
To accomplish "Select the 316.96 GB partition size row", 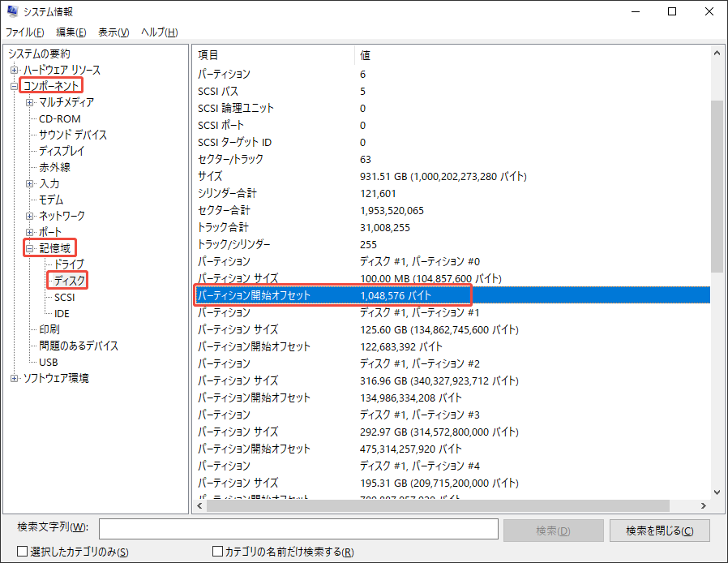I will tap(452, 381).
